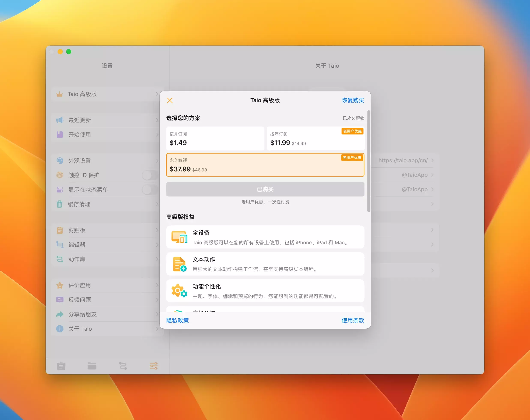The height and width of the screenshot is (420, 530).
Task: Click the crown icon beside Taio 高级版
Action: 60,94
